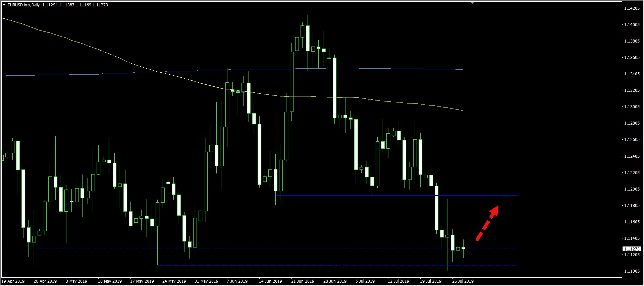Click the 1.12405 price axis label
644x286 pixels.
tap(632, 156)
